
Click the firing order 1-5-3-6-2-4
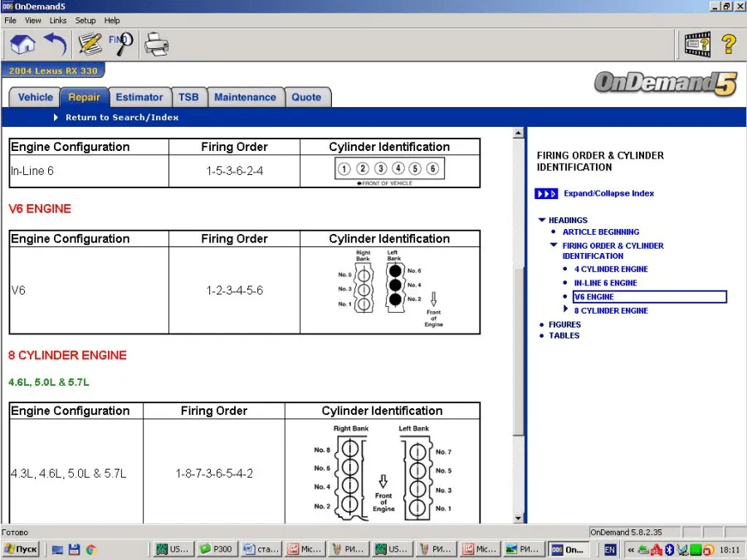tap(234, 171)
